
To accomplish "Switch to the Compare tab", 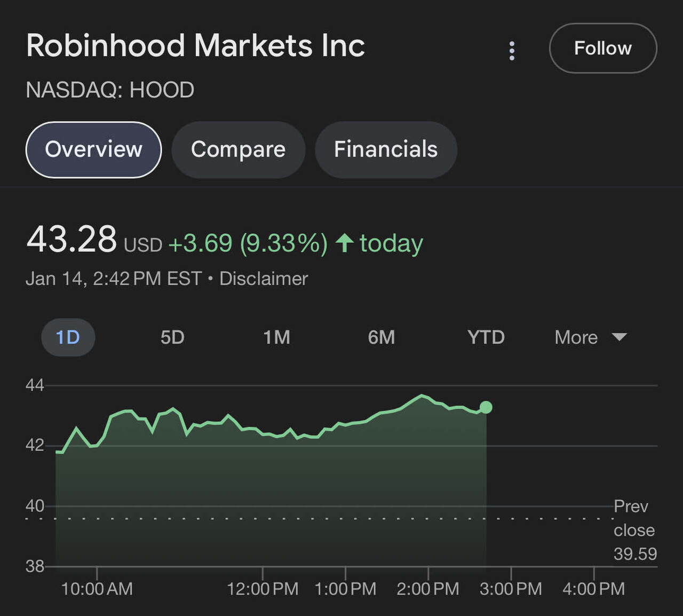I will (x=238, y=150).
